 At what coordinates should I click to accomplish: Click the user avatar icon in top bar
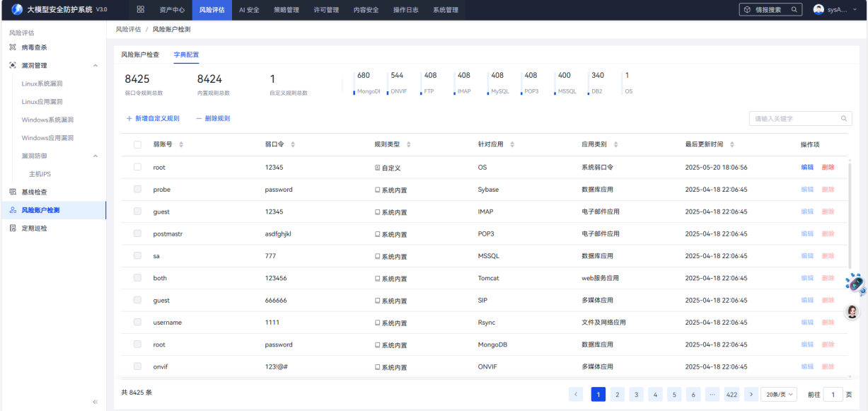(x=818, y=10)
